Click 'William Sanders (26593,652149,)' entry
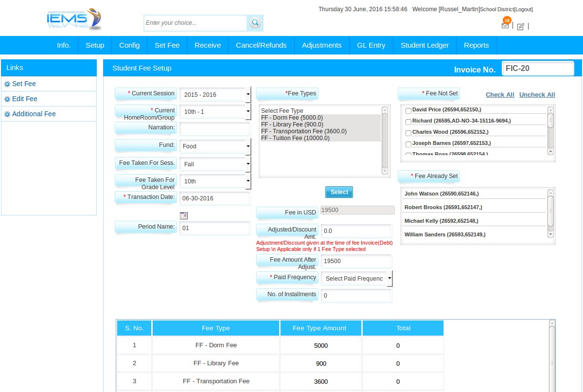 [x=445, y=235]
